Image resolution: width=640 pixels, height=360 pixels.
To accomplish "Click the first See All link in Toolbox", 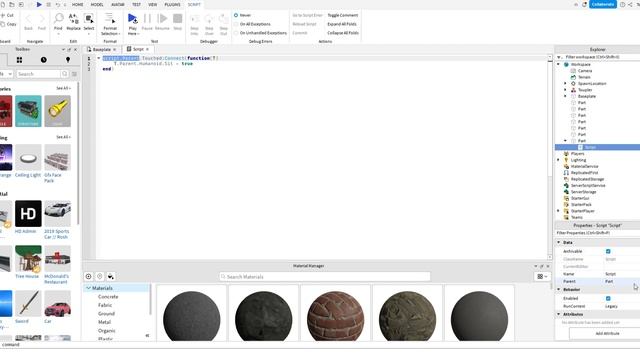I will (63, 88).
